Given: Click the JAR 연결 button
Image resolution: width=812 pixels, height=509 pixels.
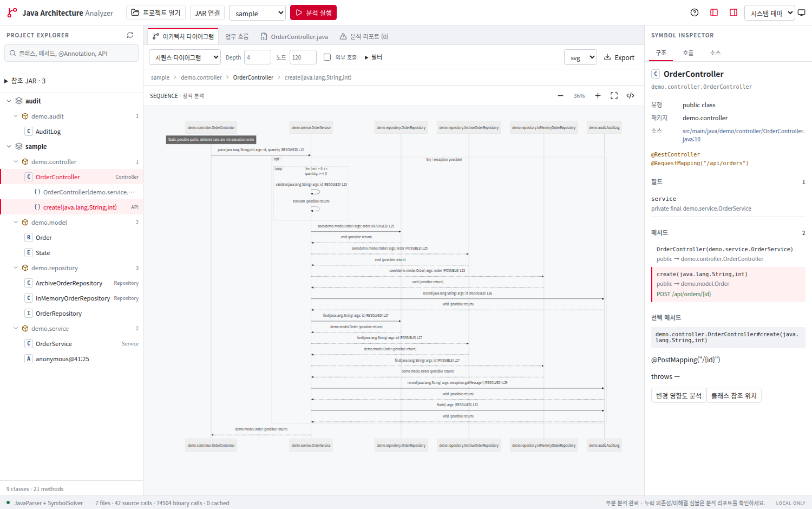Looking at the screenshot, I should pos(207,12).
